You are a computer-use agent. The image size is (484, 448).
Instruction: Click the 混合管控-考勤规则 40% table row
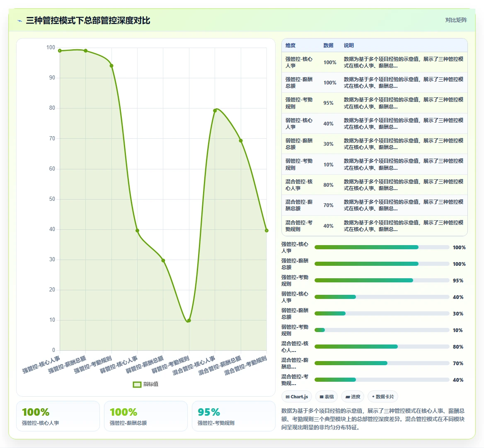click(375, 226)
